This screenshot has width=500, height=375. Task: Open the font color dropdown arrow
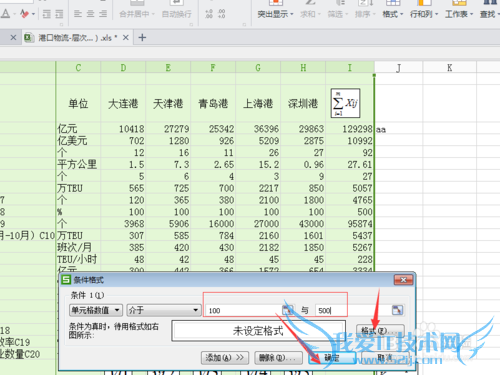tap(14, 14)
